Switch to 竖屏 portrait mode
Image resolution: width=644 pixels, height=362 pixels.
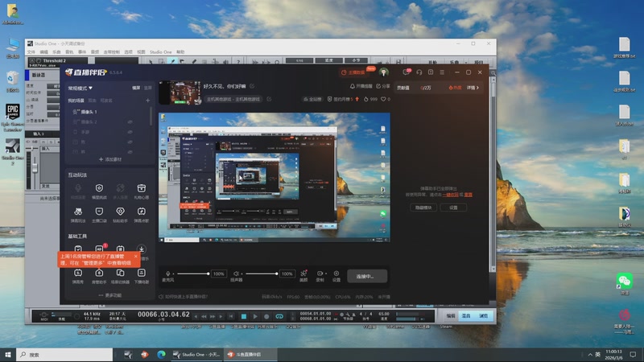click(147, 88)
